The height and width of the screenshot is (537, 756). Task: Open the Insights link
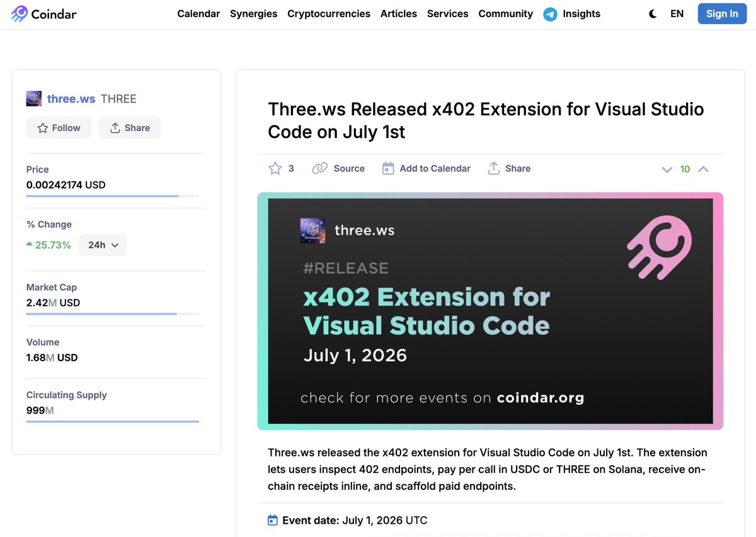click(x=581, y=13)
